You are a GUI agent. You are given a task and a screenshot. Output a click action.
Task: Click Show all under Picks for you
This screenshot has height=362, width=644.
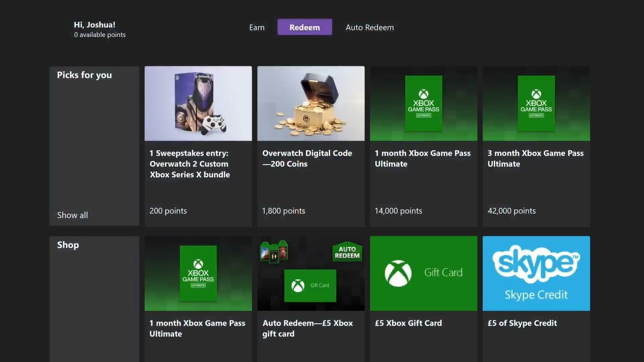[72, 214]
